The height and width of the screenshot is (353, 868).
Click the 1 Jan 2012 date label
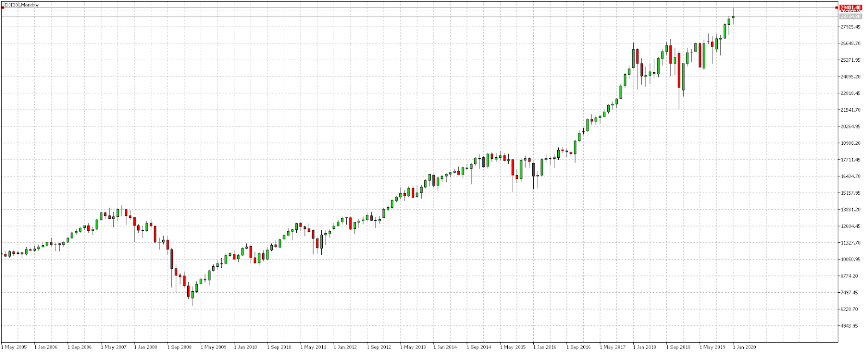[x=346, y=347]
